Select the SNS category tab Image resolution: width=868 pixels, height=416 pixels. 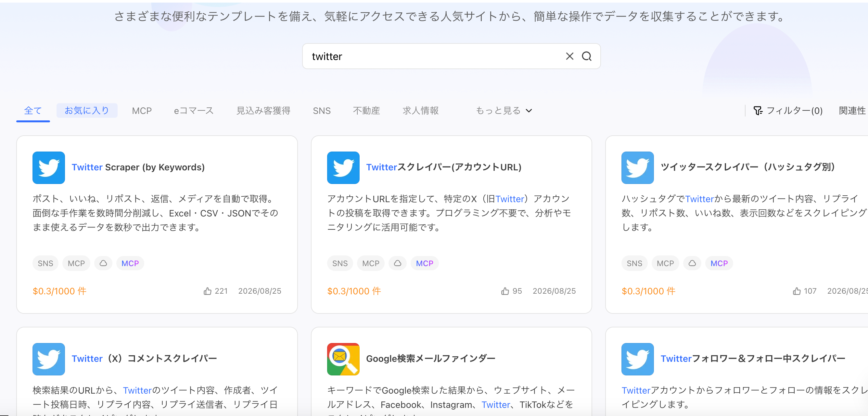322,110
